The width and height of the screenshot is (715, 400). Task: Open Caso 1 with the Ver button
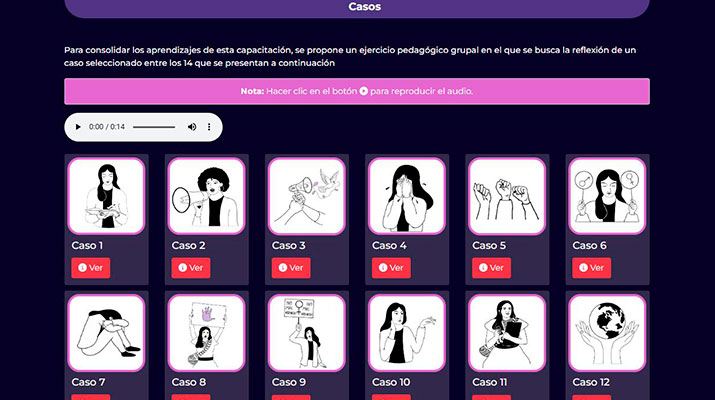pos(91,268)
